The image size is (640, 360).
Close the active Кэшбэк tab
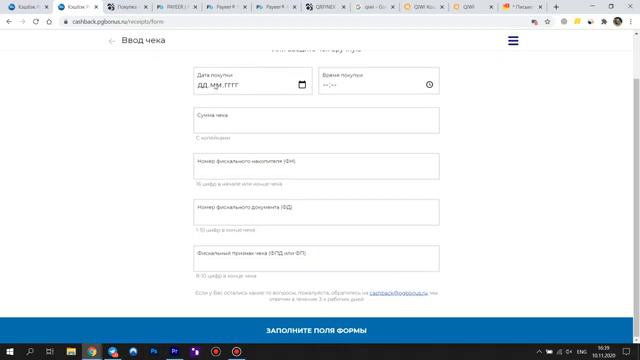(96, 7)
